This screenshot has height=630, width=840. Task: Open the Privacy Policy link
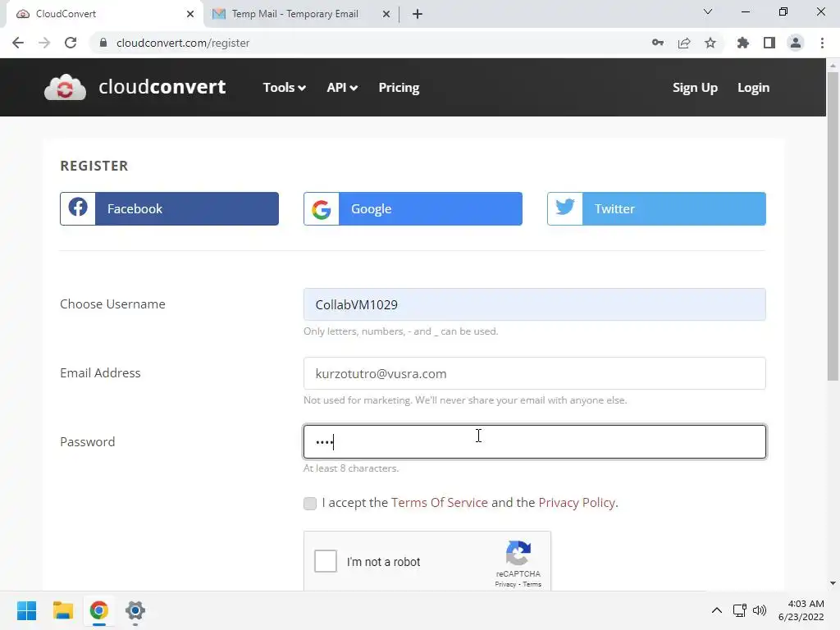(x=577, y=503)
